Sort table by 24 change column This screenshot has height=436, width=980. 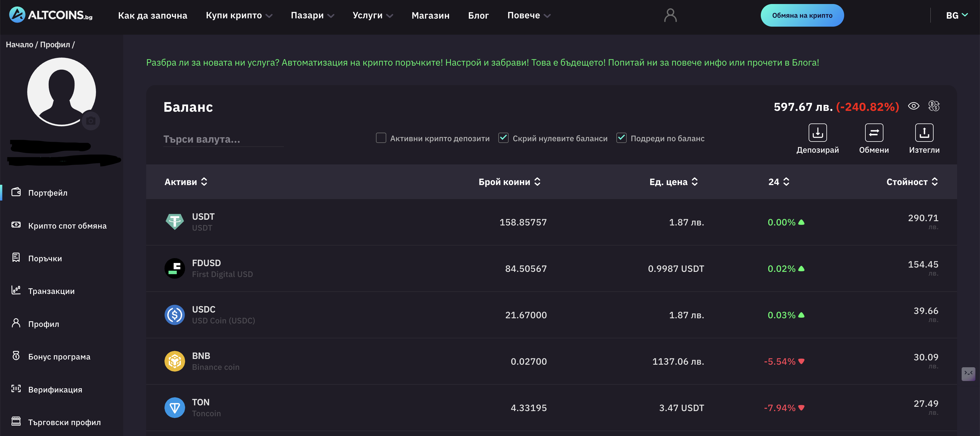point(779,182)
